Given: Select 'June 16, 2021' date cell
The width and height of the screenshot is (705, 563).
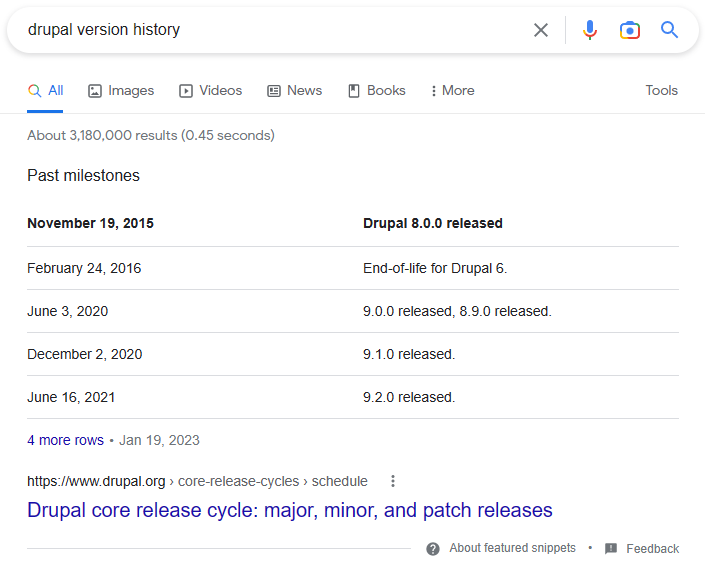Looking at the screenshot, I should pyautogui.click(x=71, y=397).
